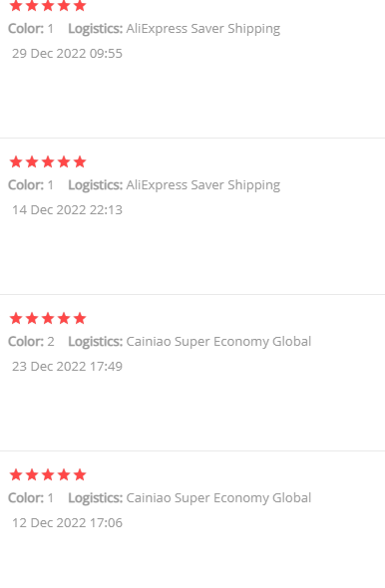Viewport: 385px width, 588px height.
Task: Click the fourth star of the 23 Dec review
Action: point(64,318)
